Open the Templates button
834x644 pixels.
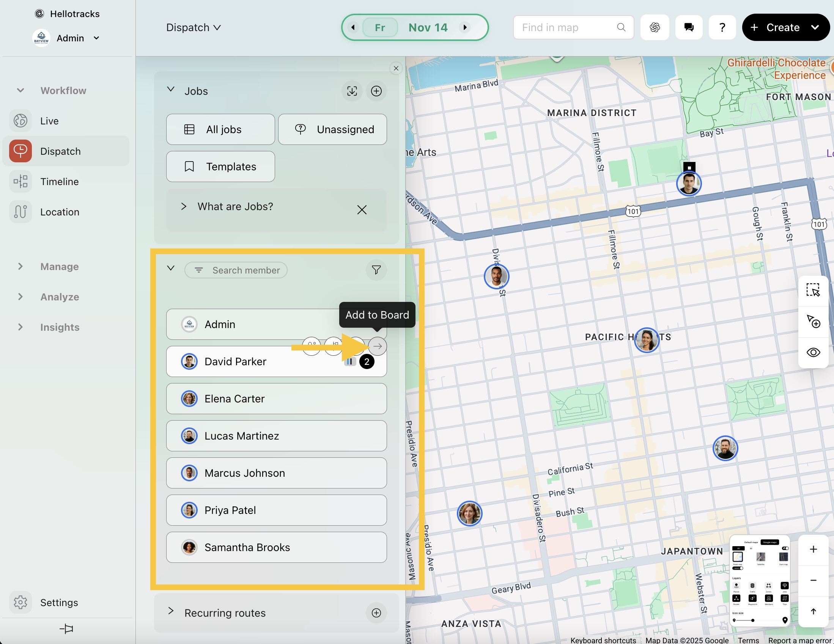tap(220, 166)
